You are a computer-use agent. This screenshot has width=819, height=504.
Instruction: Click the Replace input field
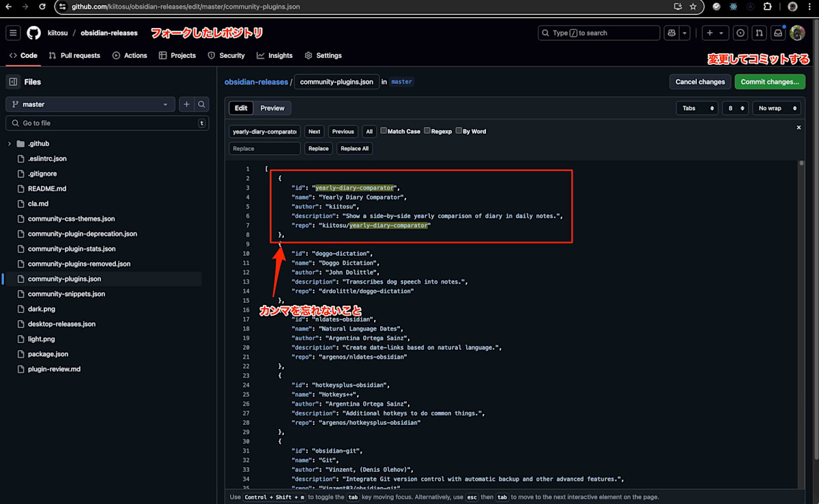tap(264, 149)
